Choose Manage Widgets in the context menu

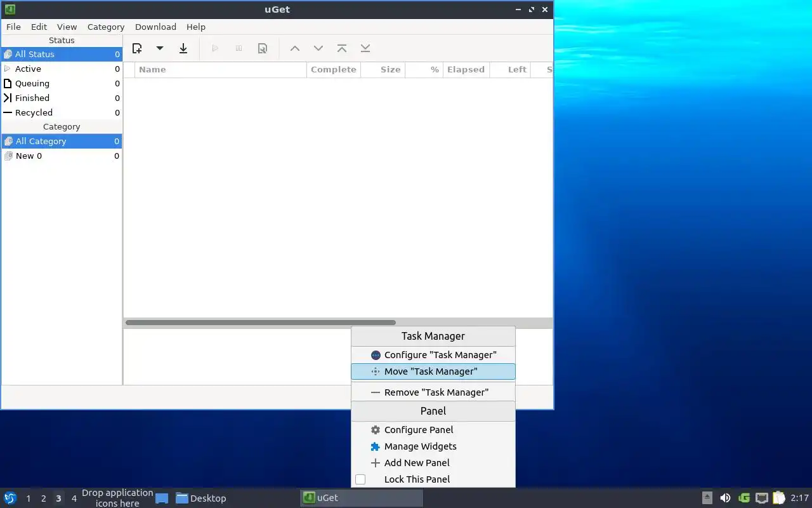pyautogui.click(x=433, y=446)
